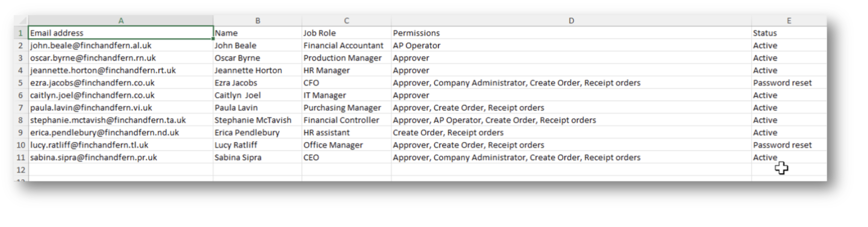The height and width of the screenshot is (227, 868).
Task: Select column E header
Action: 789,21
